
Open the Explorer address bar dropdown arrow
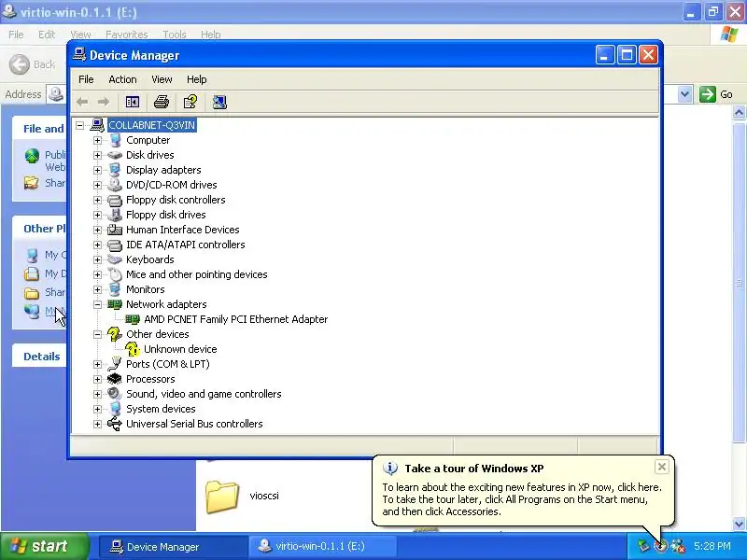(x=684, y=94)
